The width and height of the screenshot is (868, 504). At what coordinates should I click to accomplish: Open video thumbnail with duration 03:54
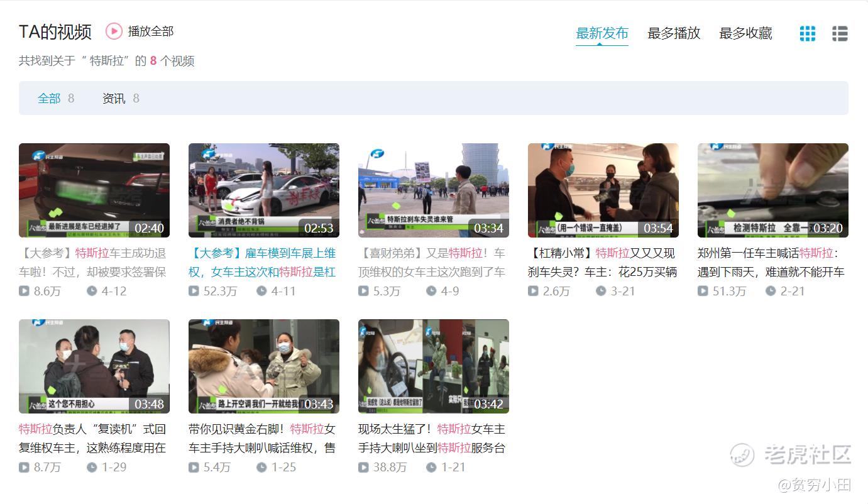click(603, 190)
